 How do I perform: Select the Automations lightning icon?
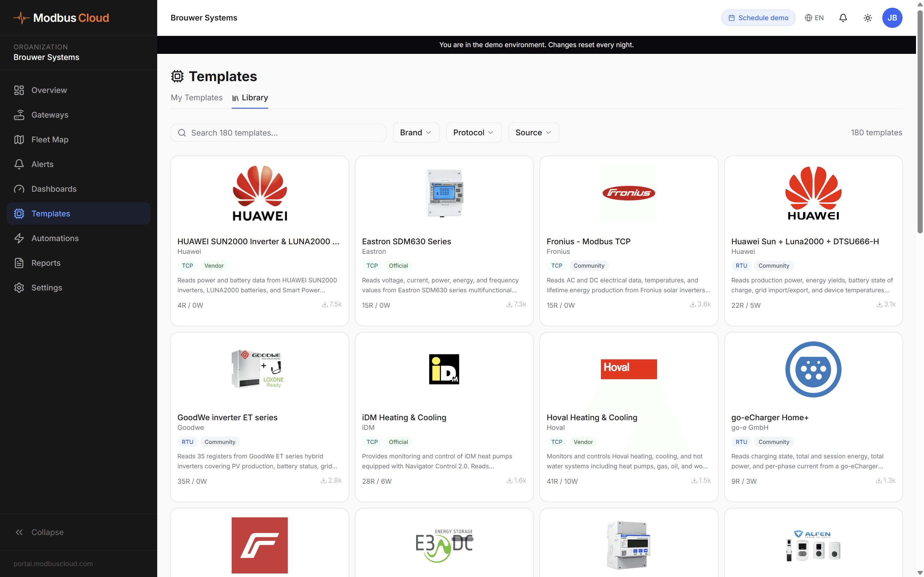point(20,238)
